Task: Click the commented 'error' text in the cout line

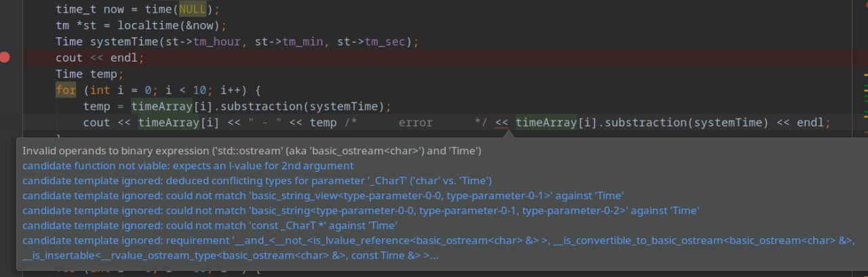Action: (x=416, y=123)
